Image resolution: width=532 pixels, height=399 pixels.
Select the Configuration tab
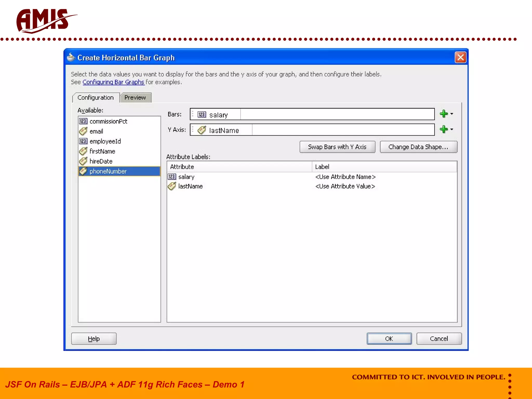(x=96, y=98)
